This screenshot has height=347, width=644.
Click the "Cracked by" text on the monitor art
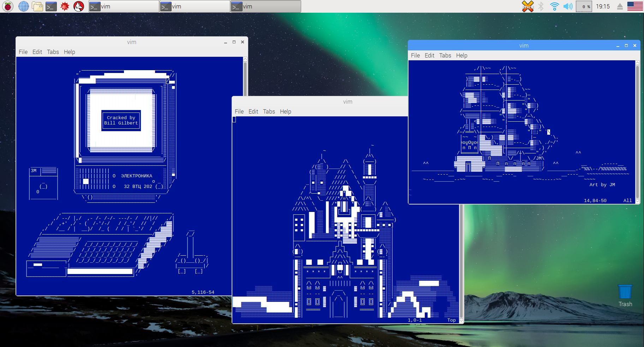[x=121, y=118]
